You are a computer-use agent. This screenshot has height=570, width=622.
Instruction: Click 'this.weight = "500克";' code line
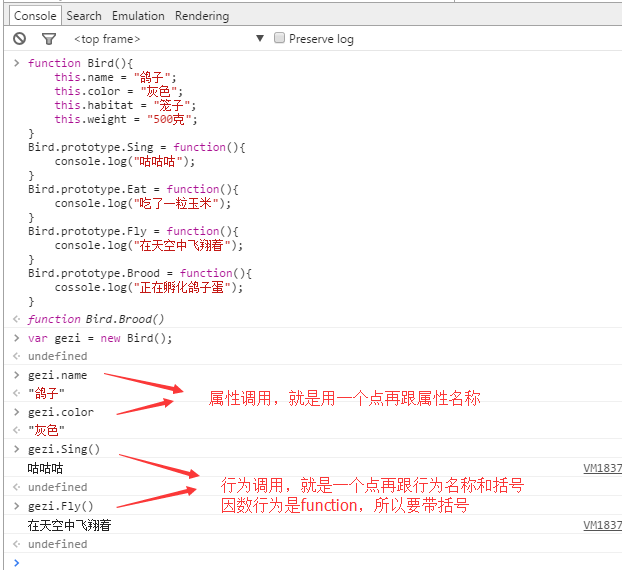tap(126, 119)
